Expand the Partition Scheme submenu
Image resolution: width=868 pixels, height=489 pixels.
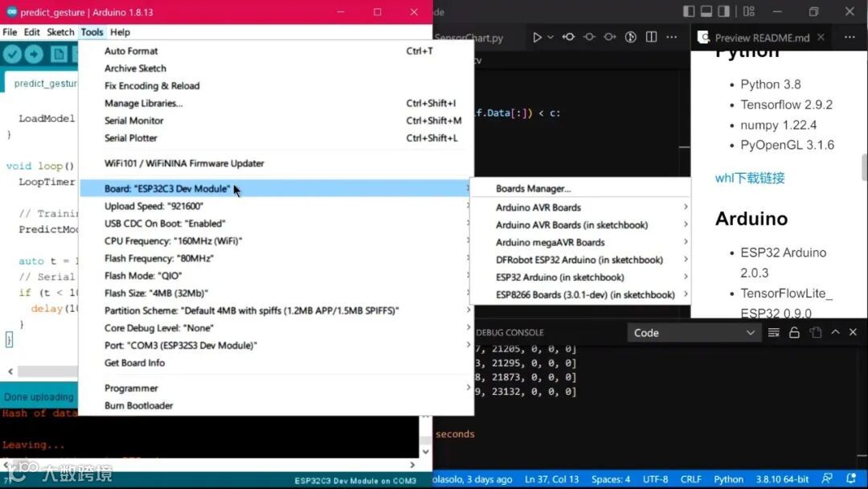coord(276,310)
